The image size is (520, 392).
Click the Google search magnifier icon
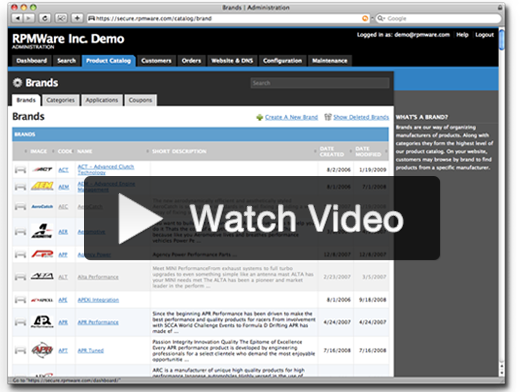pos(381,18)
